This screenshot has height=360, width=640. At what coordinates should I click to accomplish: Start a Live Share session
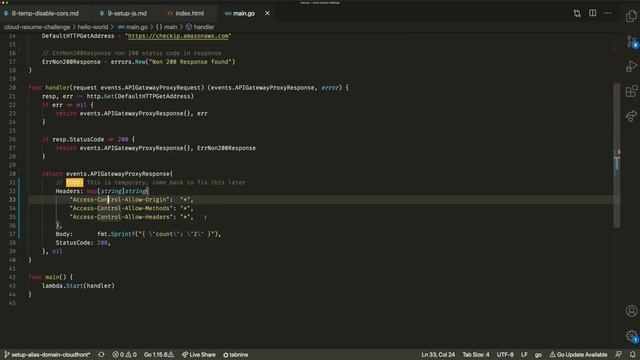(x=199, y=355)
